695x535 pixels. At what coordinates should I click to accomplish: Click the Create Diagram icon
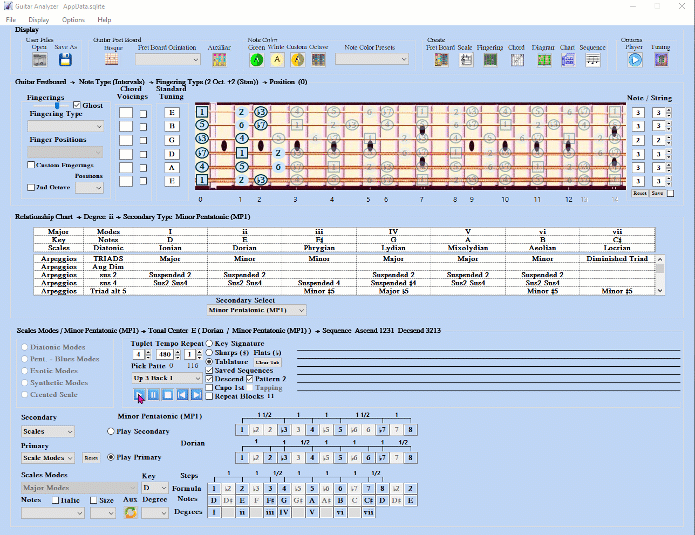pyautogui.click(x=544, y=59)
